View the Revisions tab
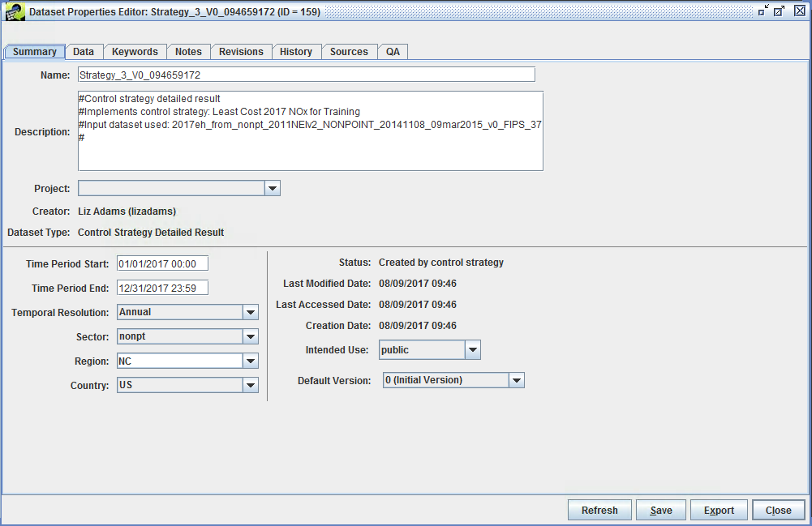The height and width of the screenshot is (526, 812). pyautogui.click(x=241, y=51)
